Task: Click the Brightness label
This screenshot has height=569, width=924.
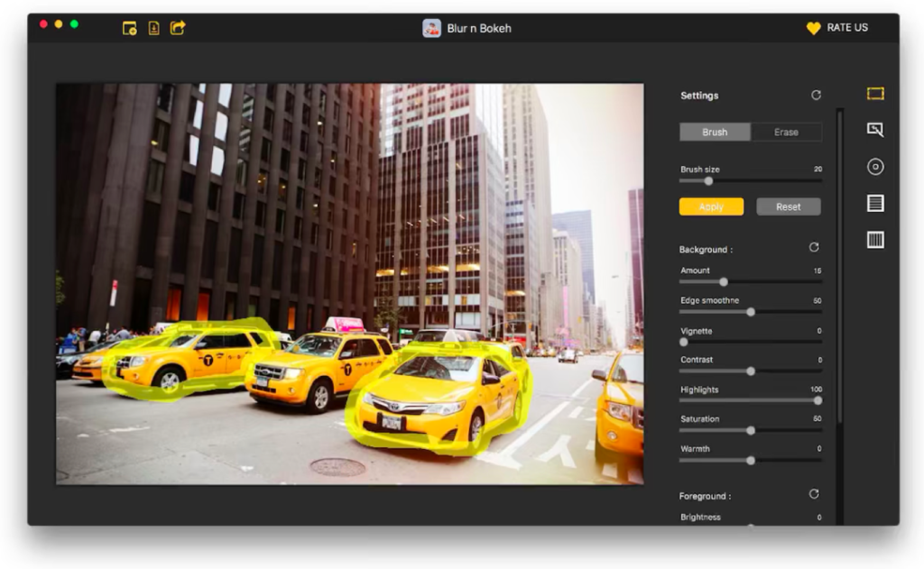Action: point(700,518)
